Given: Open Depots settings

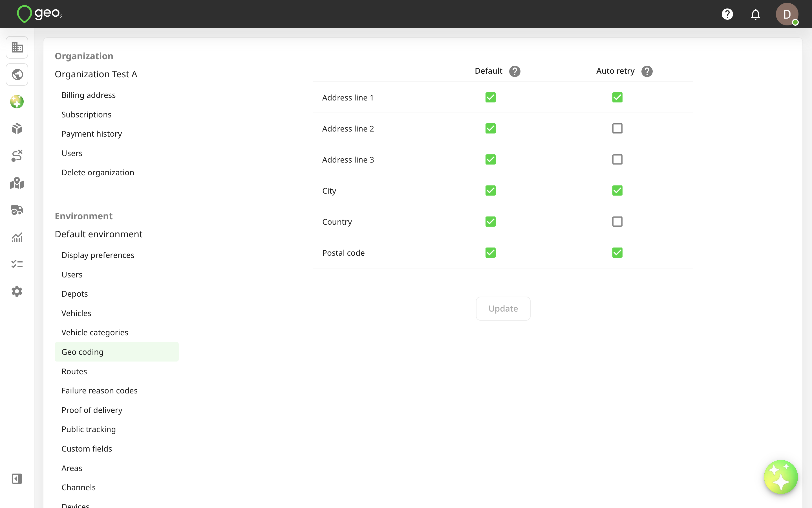Looking at the screenshot, I should click(x=74, y=294).
